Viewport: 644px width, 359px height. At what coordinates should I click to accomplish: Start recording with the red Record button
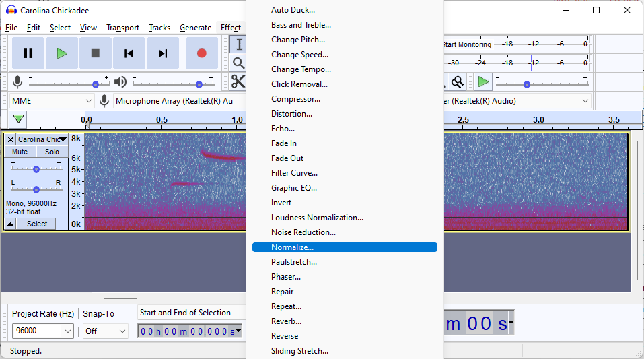coord(202,53)
